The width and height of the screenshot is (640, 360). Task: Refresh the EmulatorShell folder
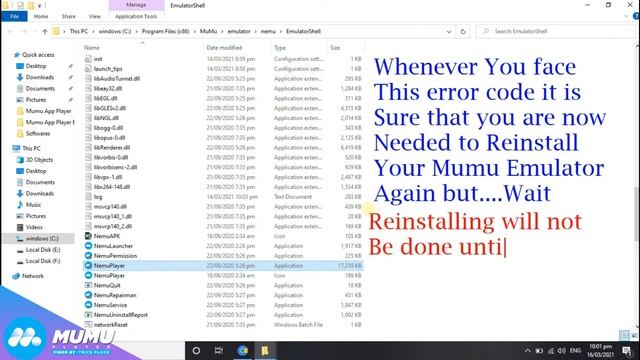point(463,31)
